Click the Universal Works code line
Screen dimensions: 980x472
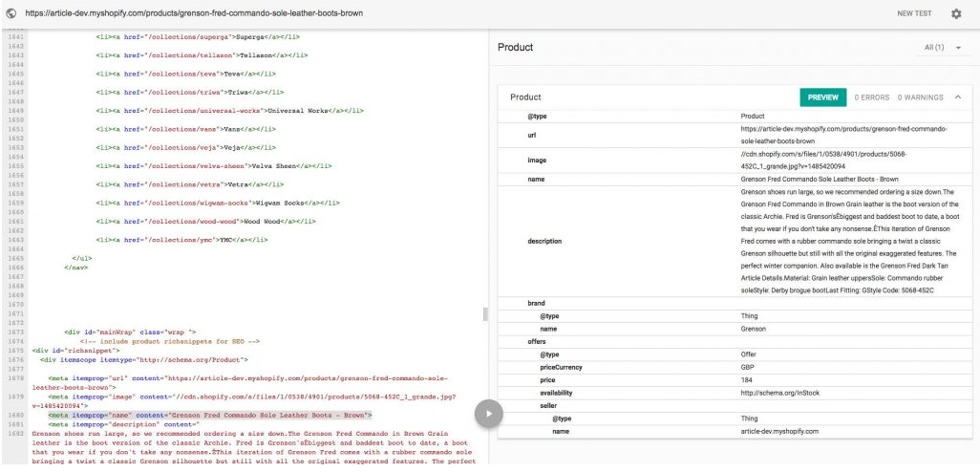(x=229, y=111)
